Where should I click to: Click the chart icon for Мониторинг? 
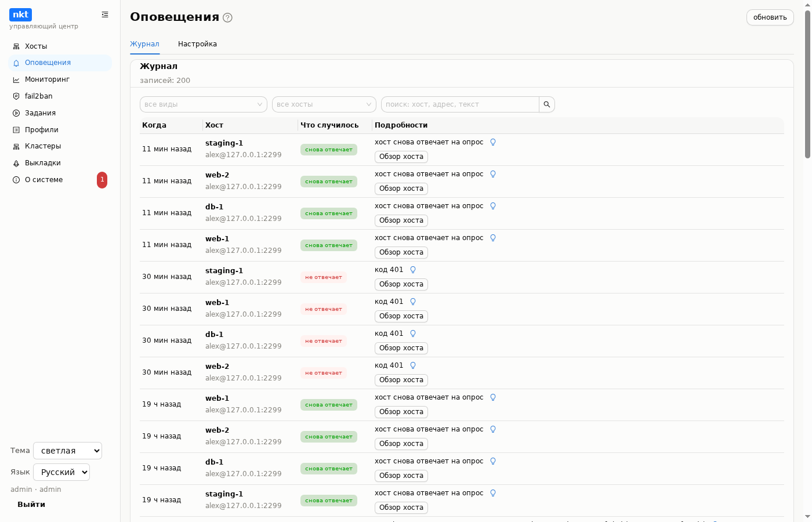pos(16,79)
